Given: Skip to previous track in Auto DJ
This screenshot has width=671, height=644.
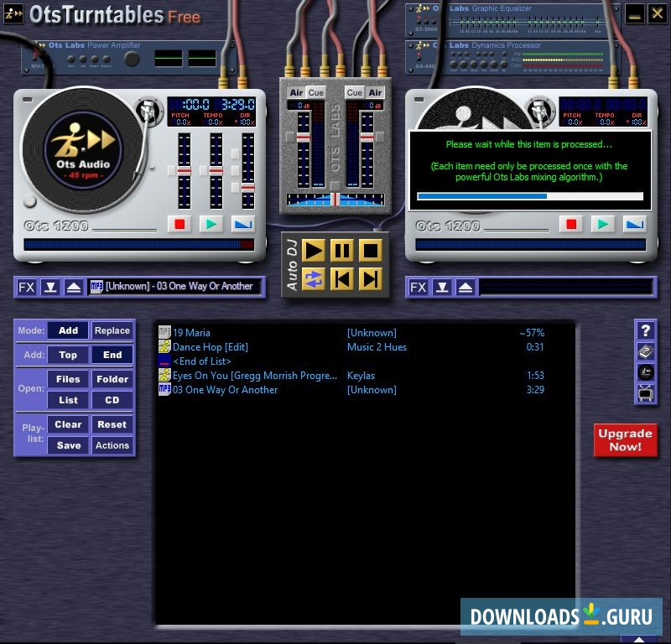Looking at the screenshot, I should point(341,279).
